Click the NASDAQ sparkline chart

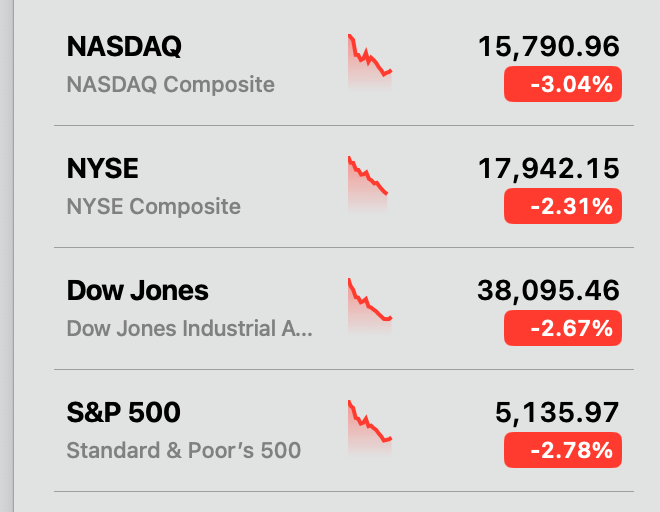370,63
